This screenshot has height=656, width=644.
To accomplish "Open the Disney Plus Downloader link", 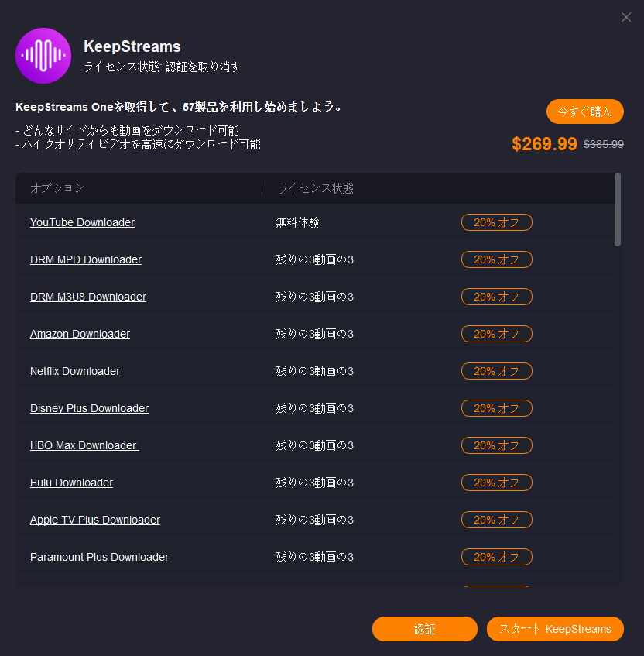I will pos(89,408).
